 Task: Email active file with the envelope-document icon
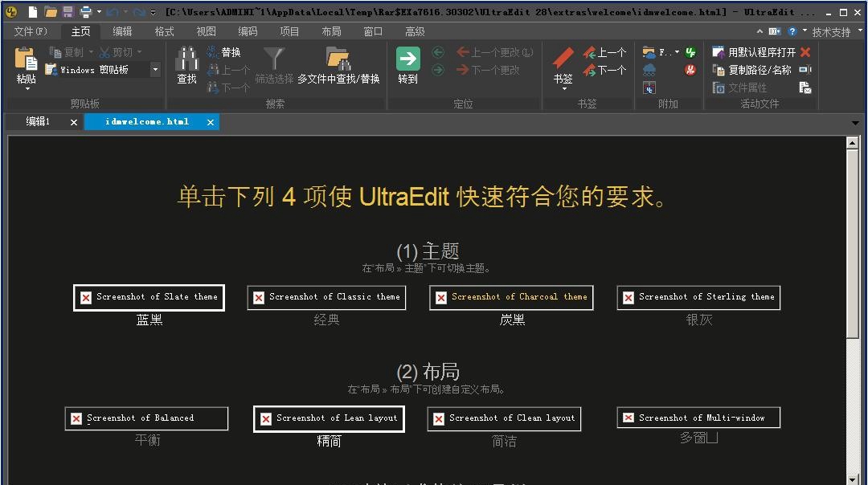[x=805, y=88]
